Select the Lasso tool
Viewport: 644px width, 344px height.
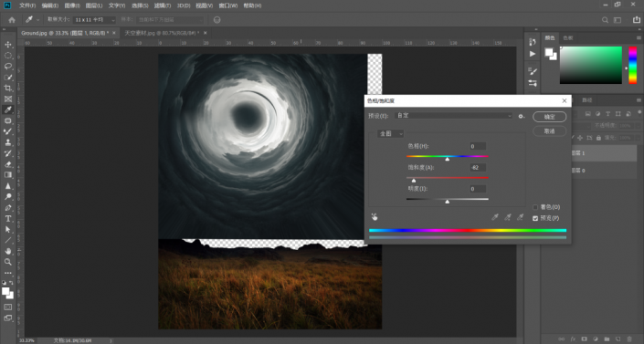[8, 66]
